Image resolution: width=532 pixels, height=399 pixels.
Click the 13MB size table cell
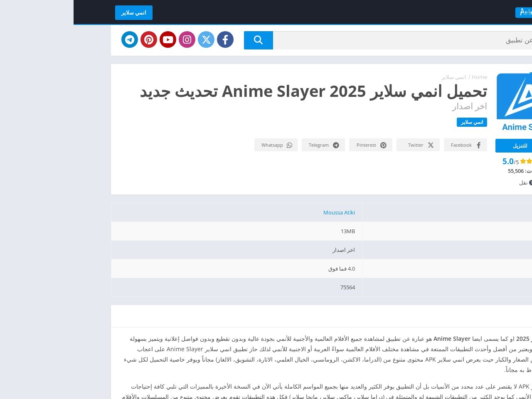(x=237, y=231)
